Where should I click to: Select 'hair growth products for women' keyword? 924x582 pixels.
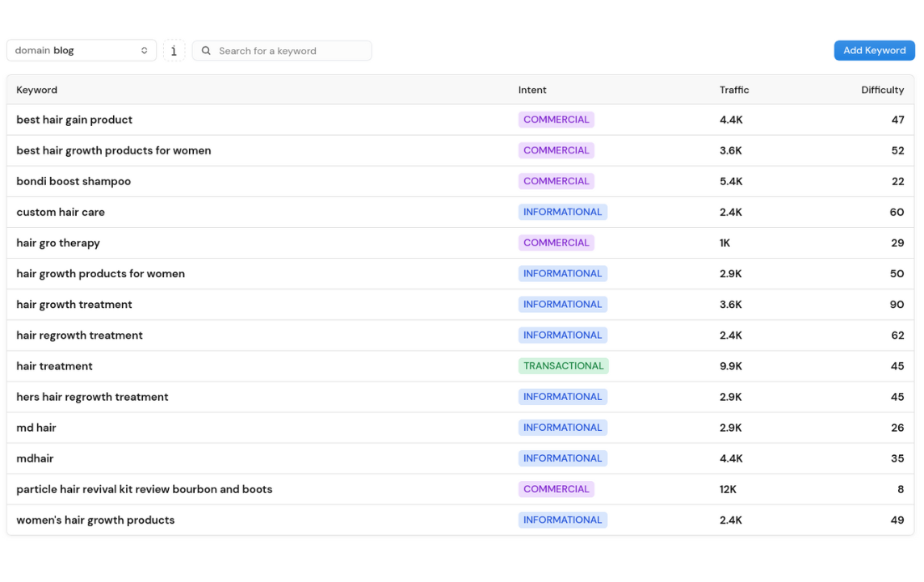[x=101, y=273]
